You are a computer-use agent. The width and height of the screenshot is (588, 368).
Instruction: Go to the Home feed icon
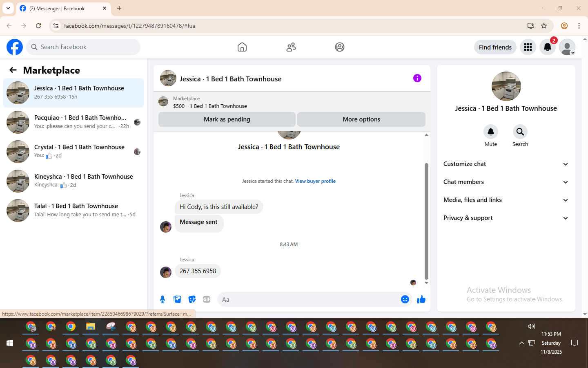coord(242,47)
